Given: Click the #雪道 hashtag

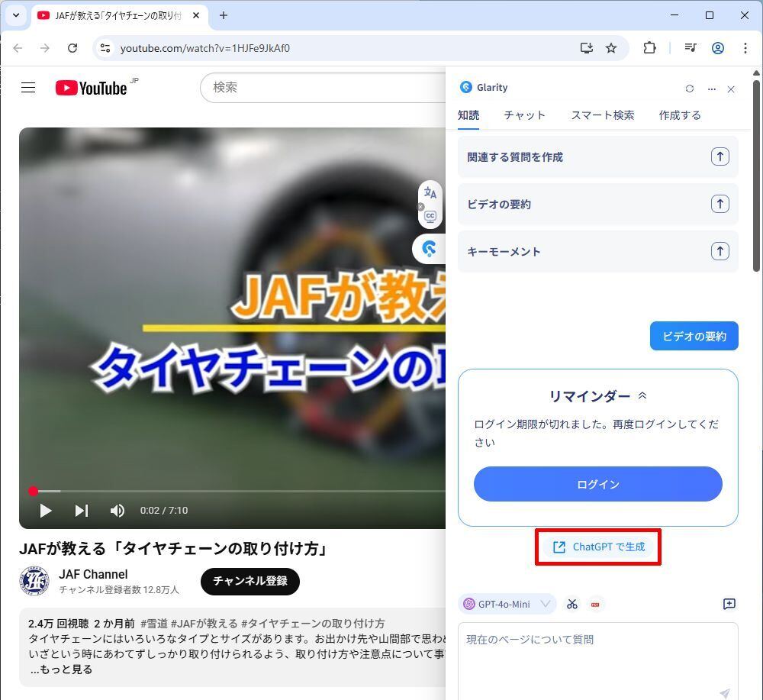Looking at the screenshot, I should point(154,624).
